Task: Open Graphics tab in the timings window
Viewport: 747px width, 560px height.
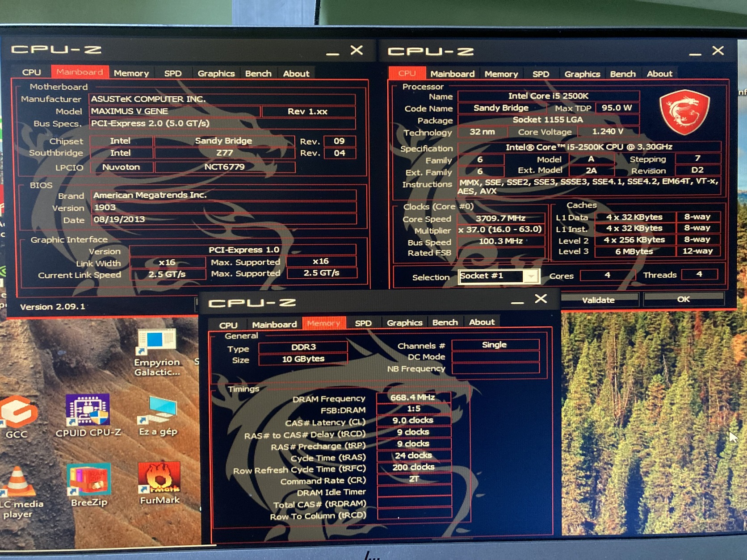Action: tap(404, 322)
